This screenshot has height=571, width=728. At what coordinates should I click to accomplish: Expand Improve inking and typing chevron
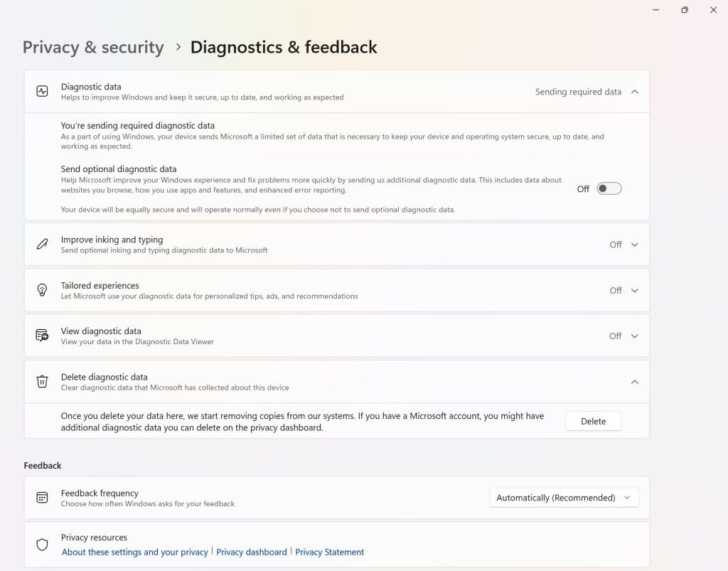click(635, 245)
